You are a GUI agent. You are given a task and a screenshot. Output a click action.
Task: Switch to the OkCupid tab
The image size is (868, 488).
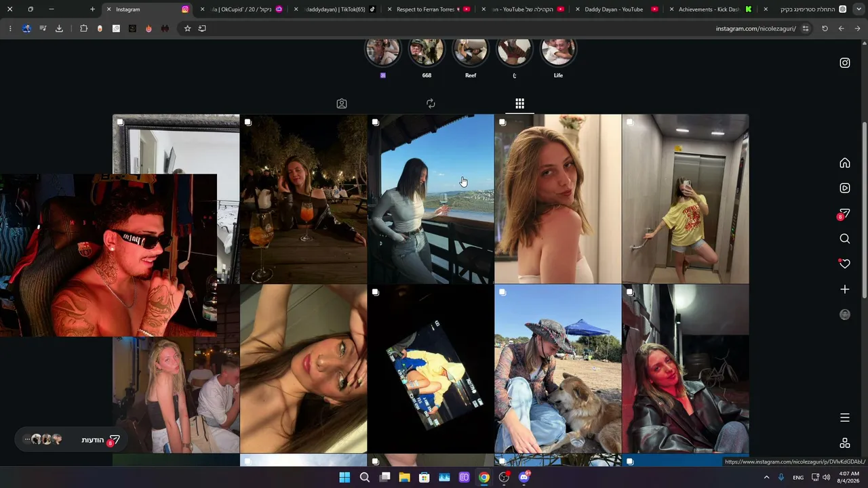click(x=242, y=9)
